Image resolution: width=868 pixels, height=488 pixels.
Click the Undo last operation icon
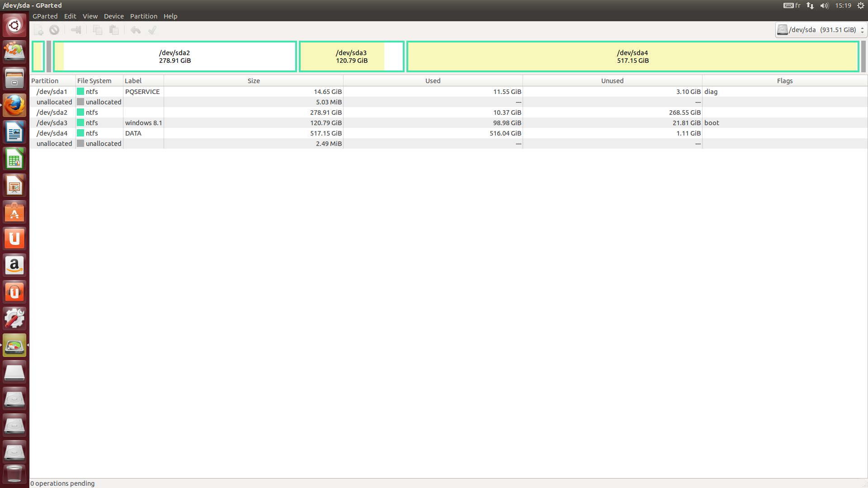[x=136, y=30]
